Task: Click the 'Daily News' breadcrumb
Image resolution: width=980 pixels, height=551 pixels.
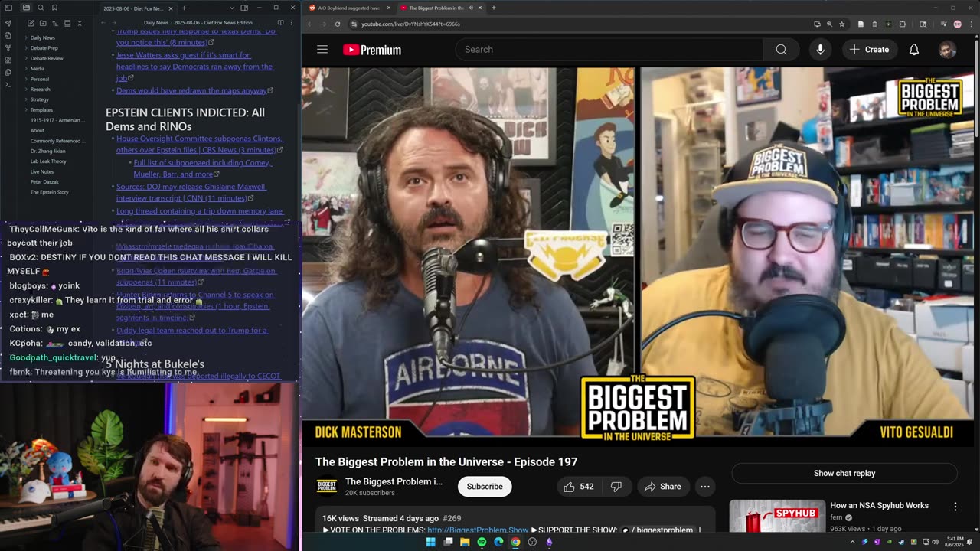Action: pos(156,23)
